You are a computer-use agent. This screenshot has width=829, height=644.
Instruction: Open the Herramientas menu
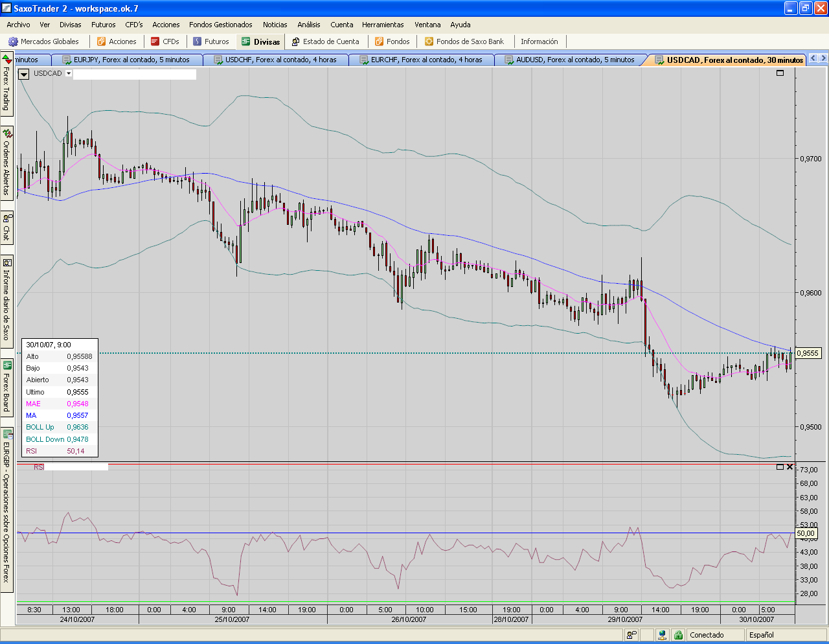383,25
